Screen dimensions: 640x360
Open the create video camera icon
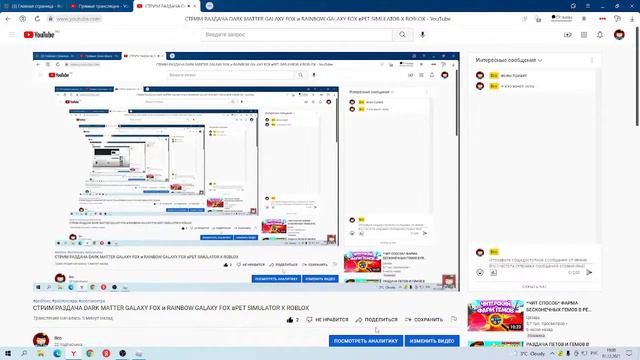[568, 35]
